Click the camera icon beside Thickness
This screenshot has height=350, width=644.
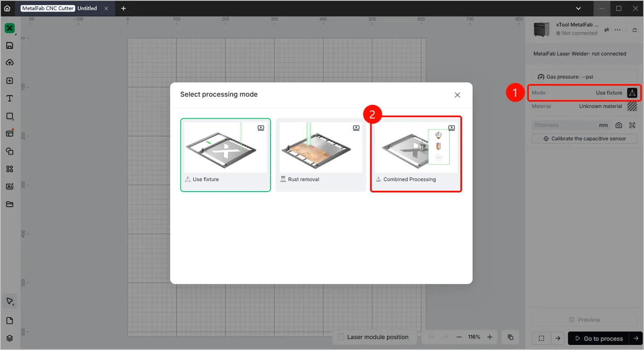pyautogui.click(x=619, y=125)
